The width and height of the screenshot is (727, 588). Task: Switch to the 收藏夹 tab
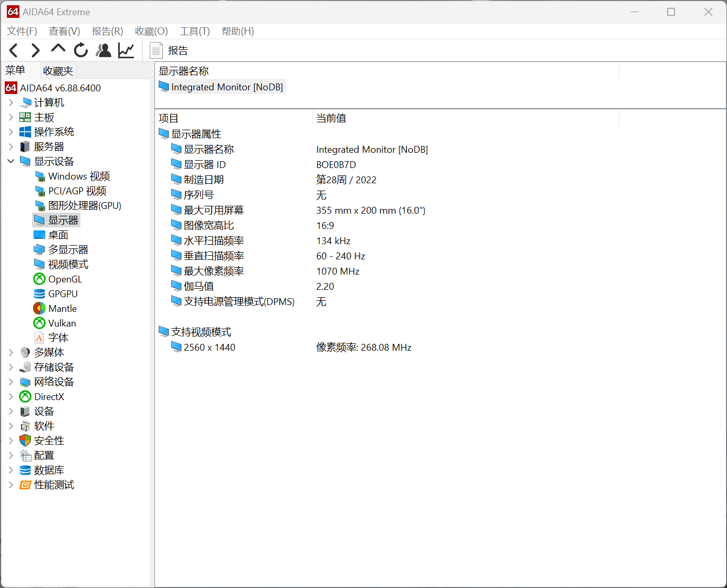coord(58,71)
